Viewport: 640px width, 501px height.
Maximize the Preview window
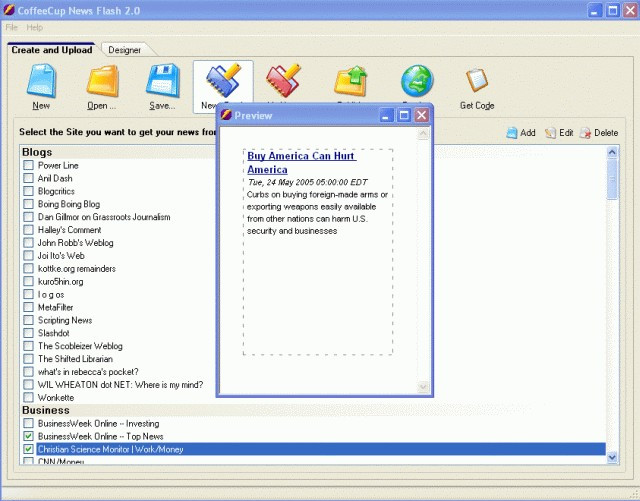404,115
